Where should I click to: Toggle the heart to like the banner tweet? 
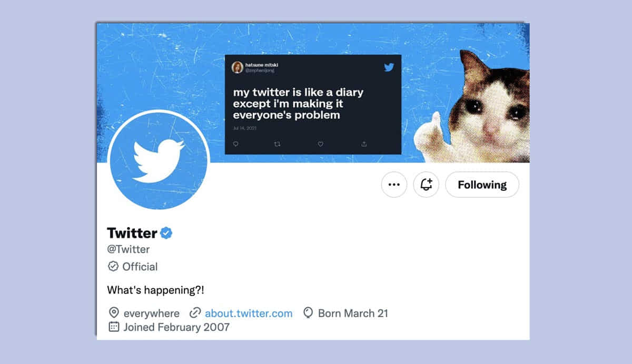tap(320, 144)
